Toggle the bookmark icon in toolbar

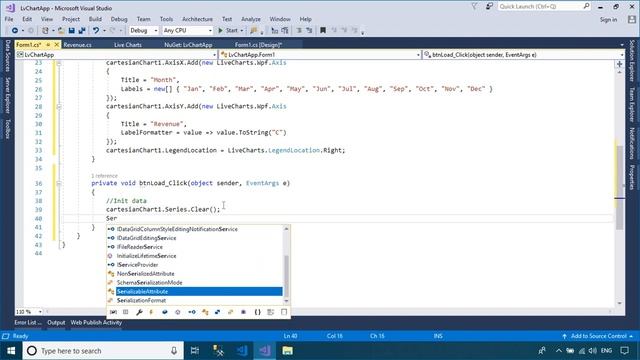[x=323, y=31]
